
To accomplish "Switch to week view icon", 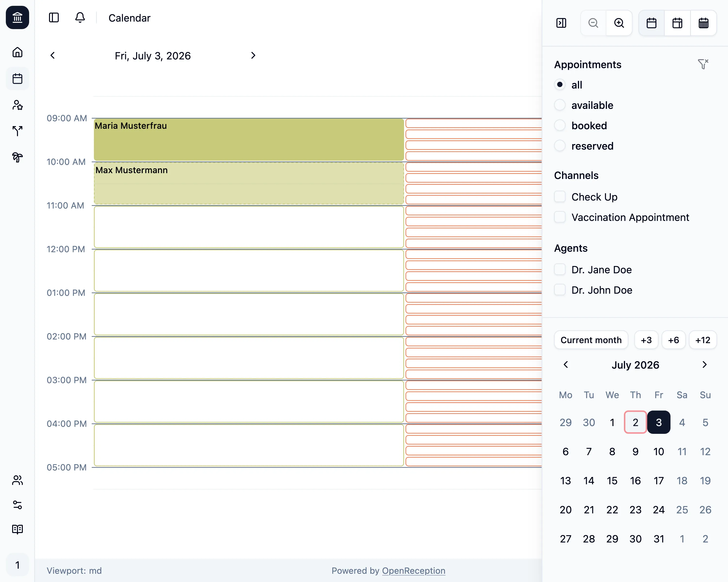I will 677,23.
